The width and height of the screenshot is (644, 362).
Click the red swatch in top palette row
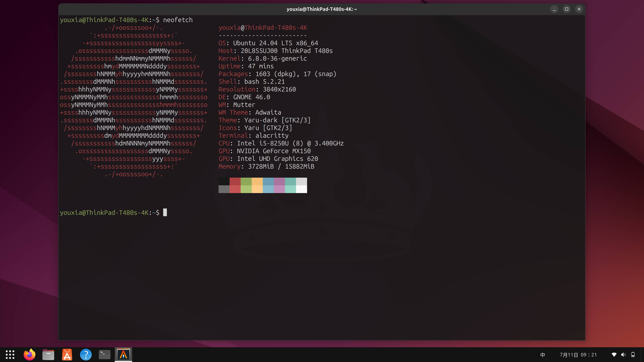(235, 181)
